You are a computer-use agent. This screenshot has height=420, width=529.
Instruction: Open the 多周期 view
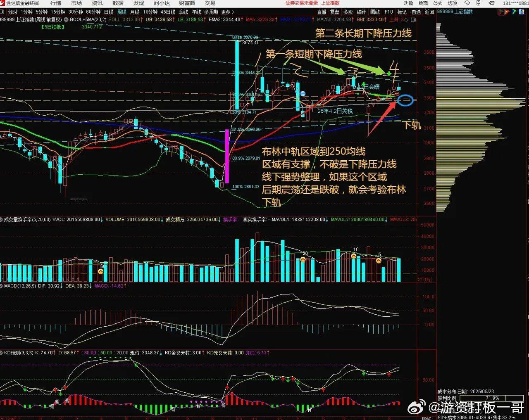click(x=211, y=12)
